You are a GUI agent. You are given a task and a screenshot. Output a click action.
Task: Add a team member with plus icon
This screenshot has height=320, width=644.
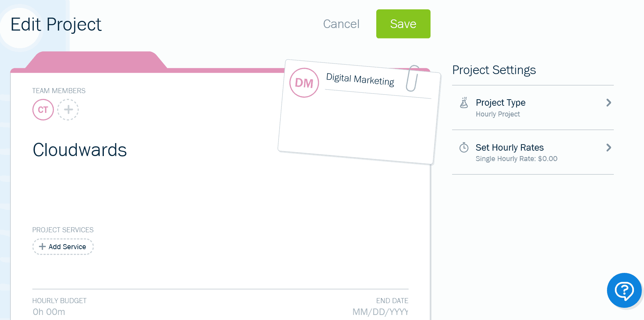click(68, 110)
